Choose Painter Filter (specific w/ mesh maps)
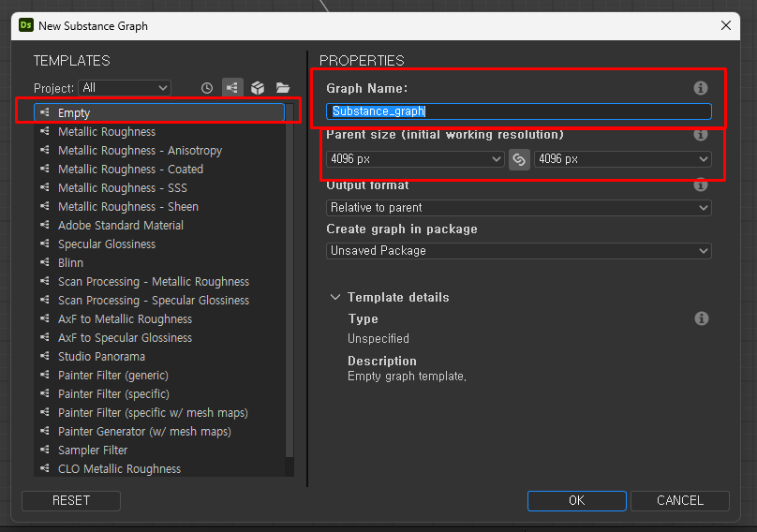 [159, 413]
